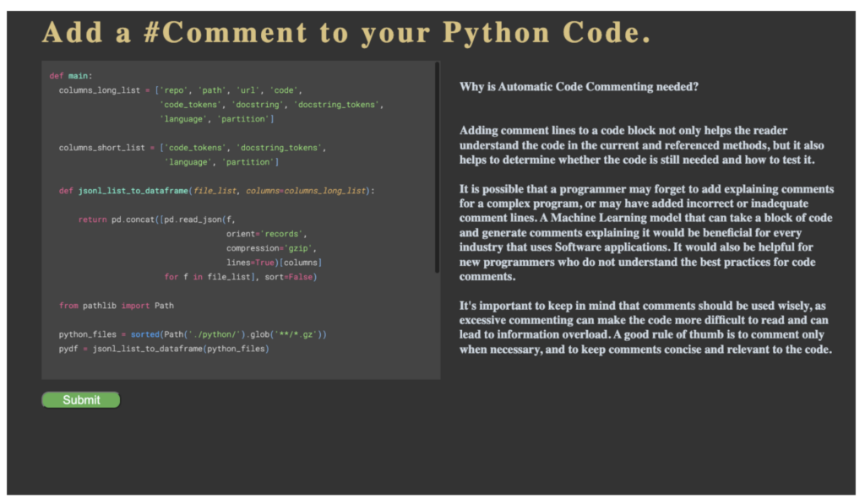Click the line containing 'docstring_tokens' after 'docstring'

click(271, 105)
